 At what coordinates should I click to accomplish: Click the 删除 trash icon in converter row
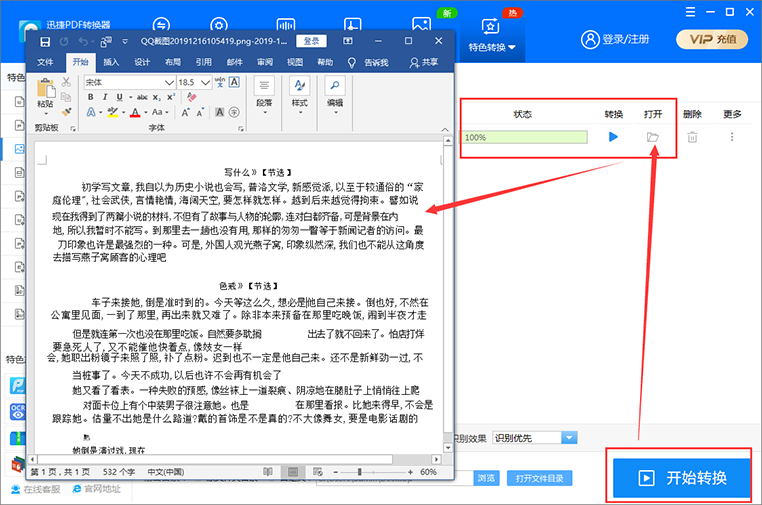coord(692,137)
